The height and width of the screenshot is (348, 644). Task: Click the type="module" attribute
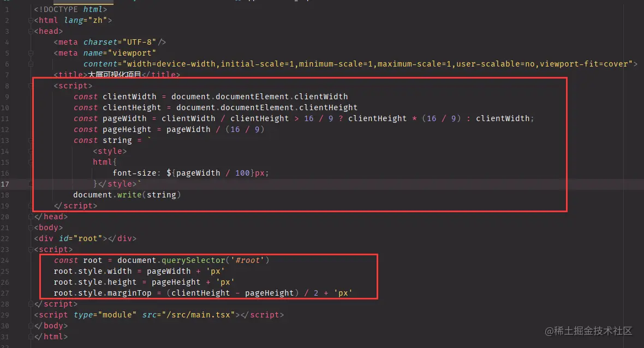(x=105, y=315)
